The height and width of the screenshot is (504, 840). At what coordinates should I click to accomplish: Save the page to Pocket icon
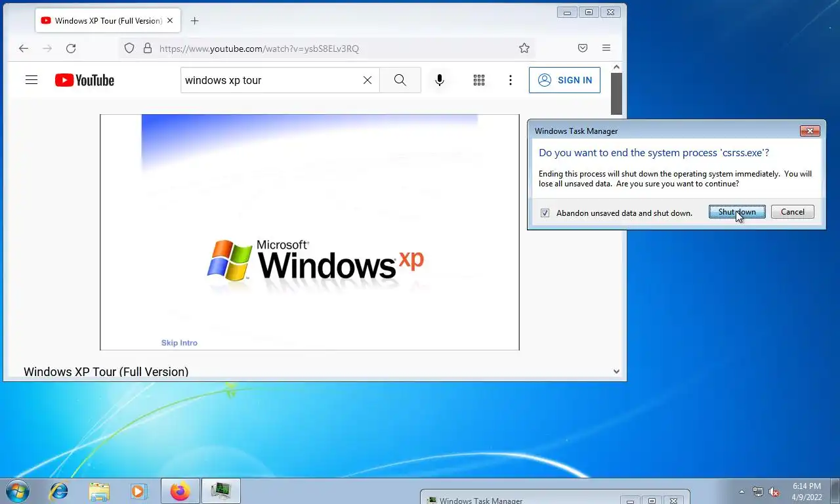[x=583, y=48]
